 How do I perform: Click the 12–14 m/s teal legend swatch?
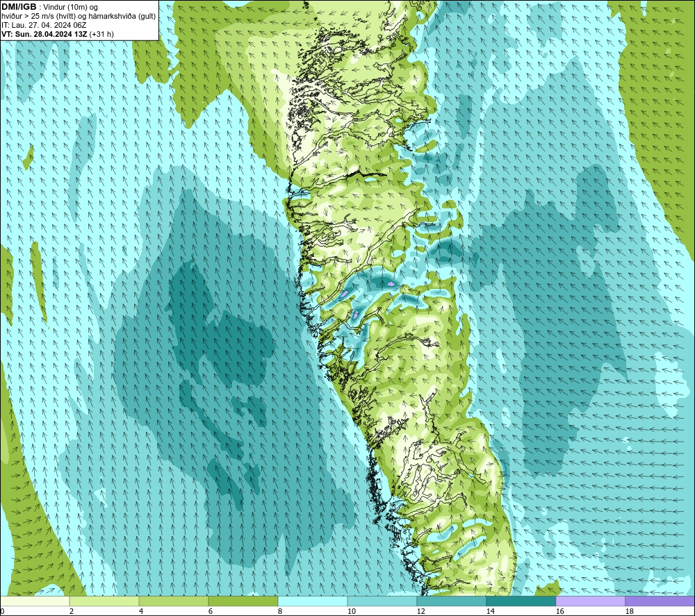(x=451, y=601)
